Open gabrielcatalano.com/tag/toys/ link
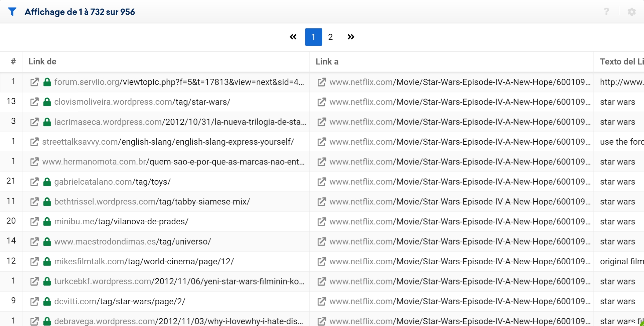 point(112,182)
